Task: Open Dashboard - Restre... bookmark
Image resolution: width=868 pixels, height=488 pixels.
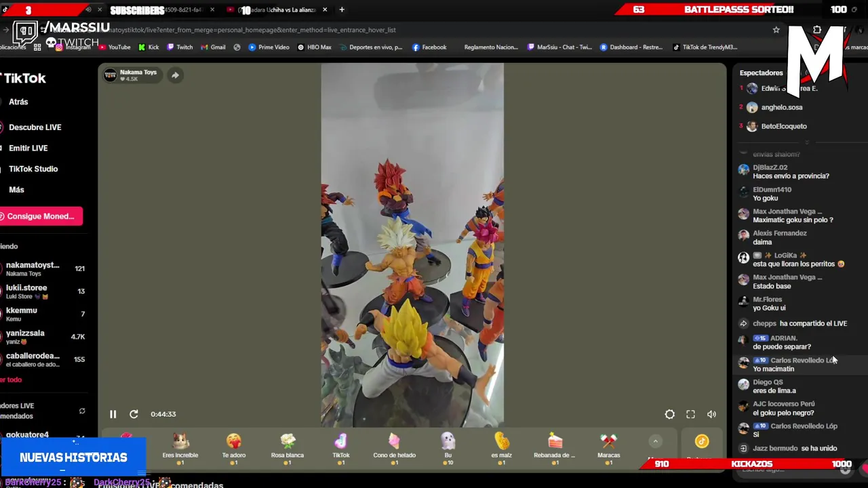Action: [631, 47]
